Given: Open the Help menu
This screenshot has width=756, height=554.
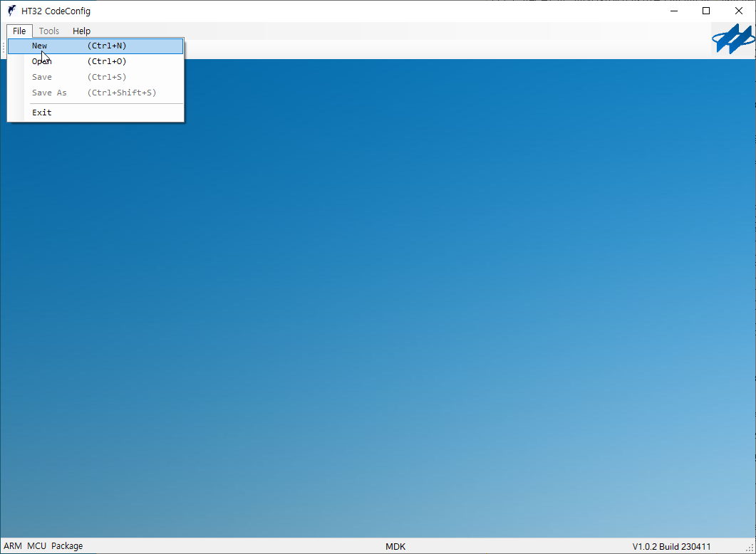Looking at the screenshot, I should click(x=81, y=31).
